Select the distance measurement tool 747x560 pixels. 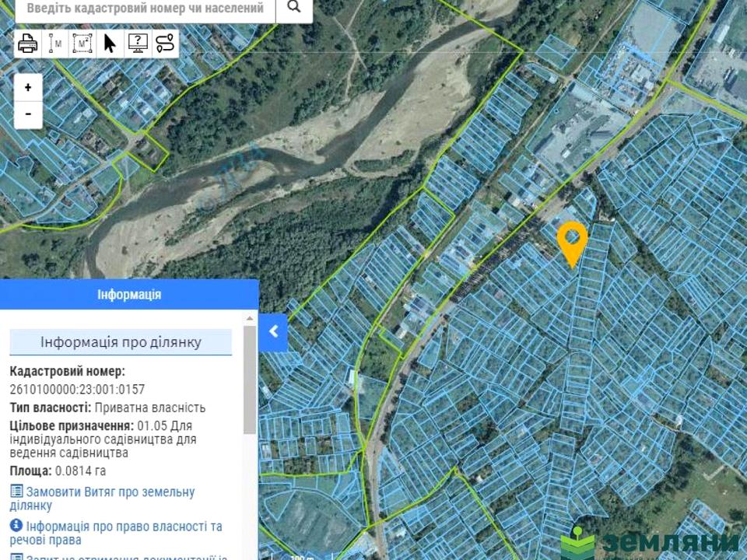55,44
